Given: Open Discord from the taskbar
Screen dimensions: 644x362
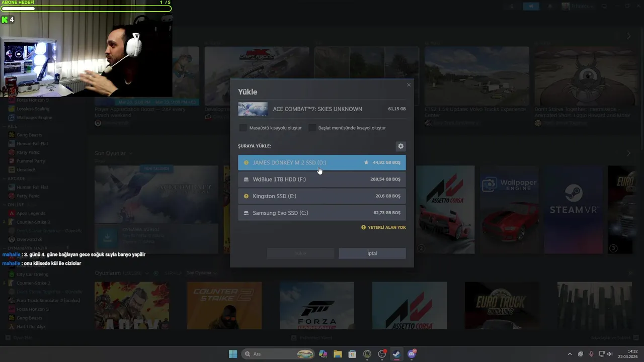Looking at the screenshot, I should click(412, 354).
